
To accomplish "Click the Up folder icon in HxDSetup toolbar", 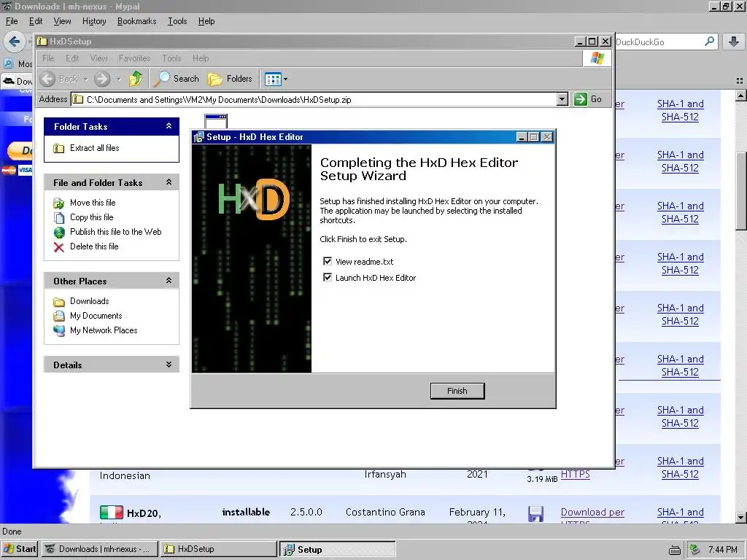I will (x=136, y=79).
